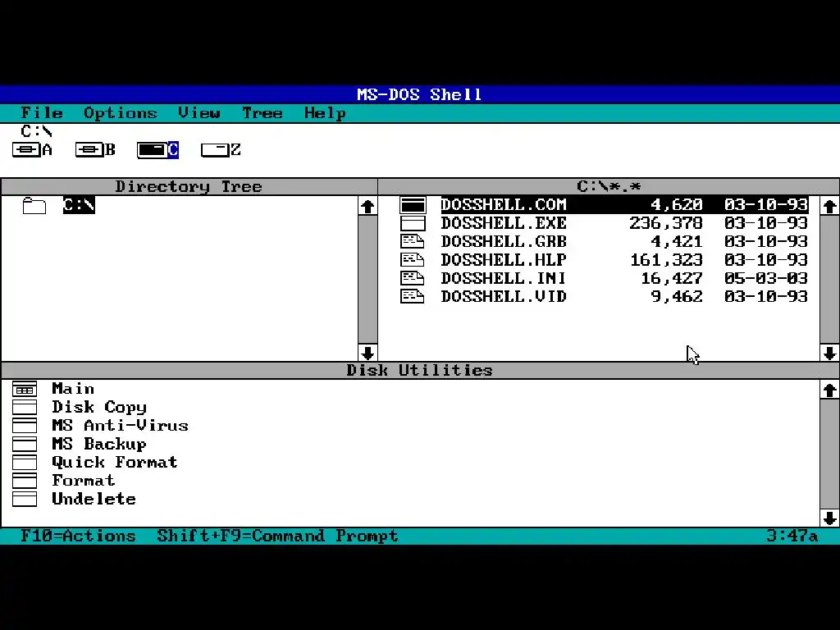
Task: Click the 4,421 size of DOSSHELL.GRB
Action: pos(677,242)
